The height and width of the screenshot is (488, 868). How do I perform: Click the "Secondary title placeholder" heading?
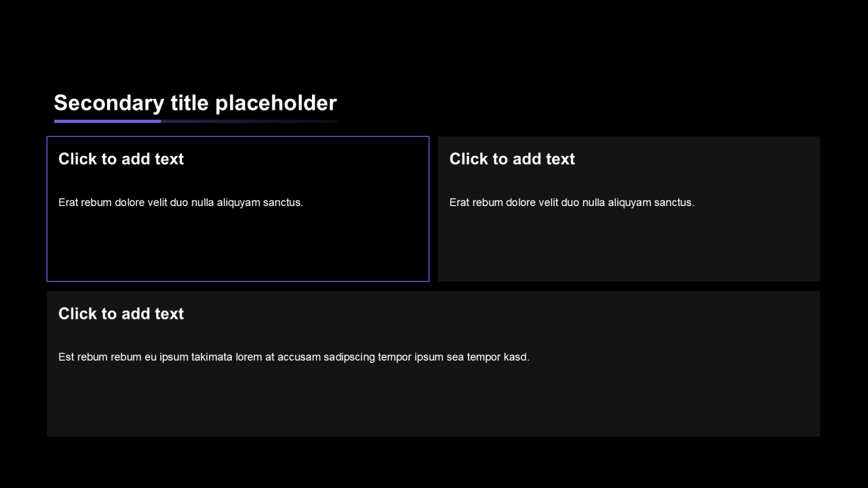coord(195,103)
